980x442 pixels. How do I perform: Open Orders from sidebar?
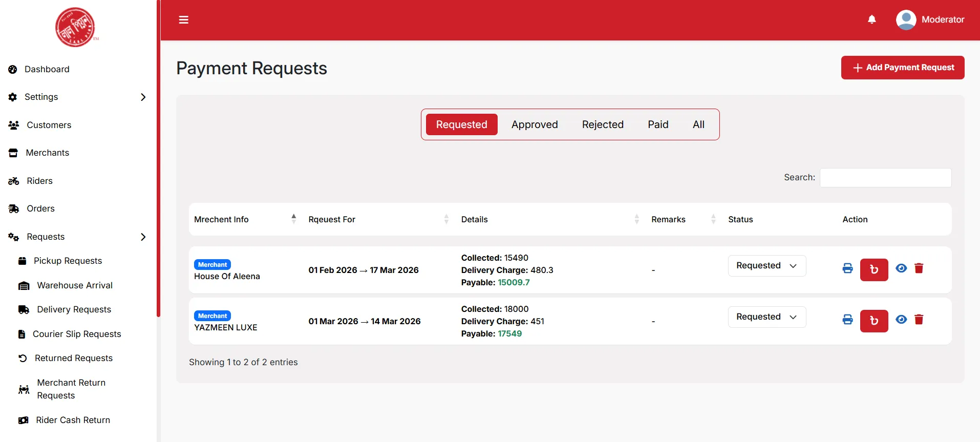tap(41, 208)
